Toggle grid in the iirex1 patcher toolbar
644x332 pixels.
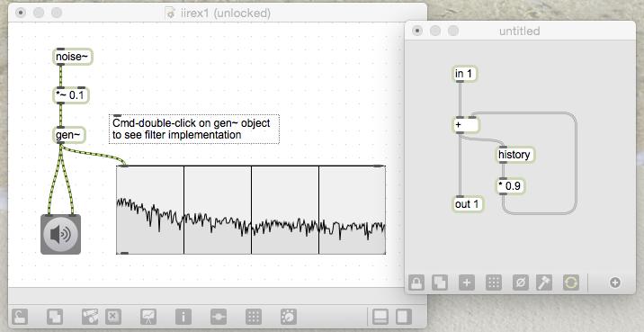(254, 317)
